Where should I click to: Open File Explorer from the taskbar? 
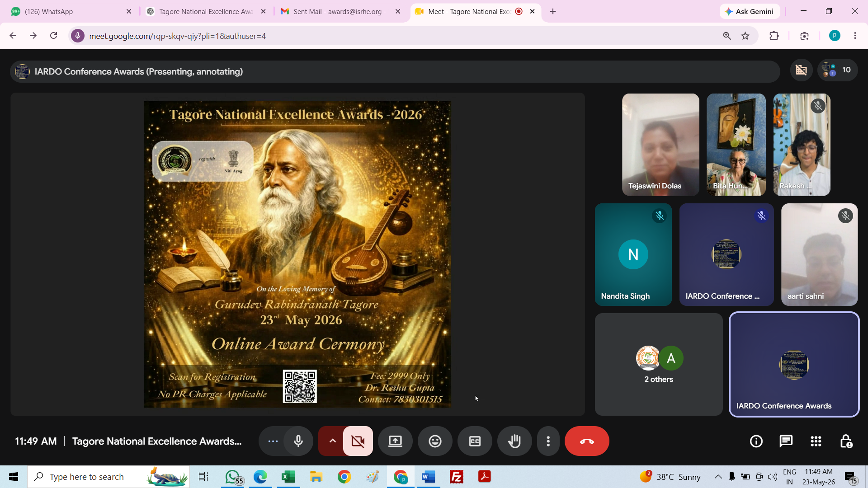(316, 477)
